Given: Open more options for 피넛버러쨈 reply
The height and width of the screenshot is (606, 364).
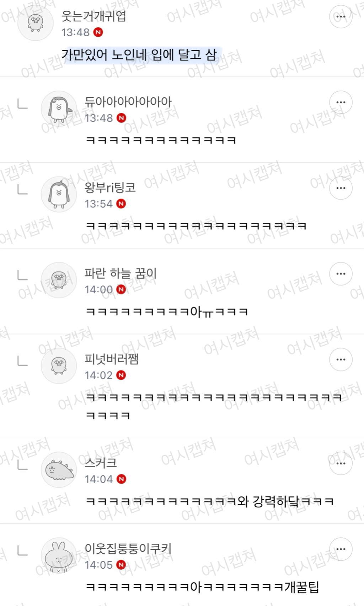Looking at the screenshot, I should click(341, 359).
